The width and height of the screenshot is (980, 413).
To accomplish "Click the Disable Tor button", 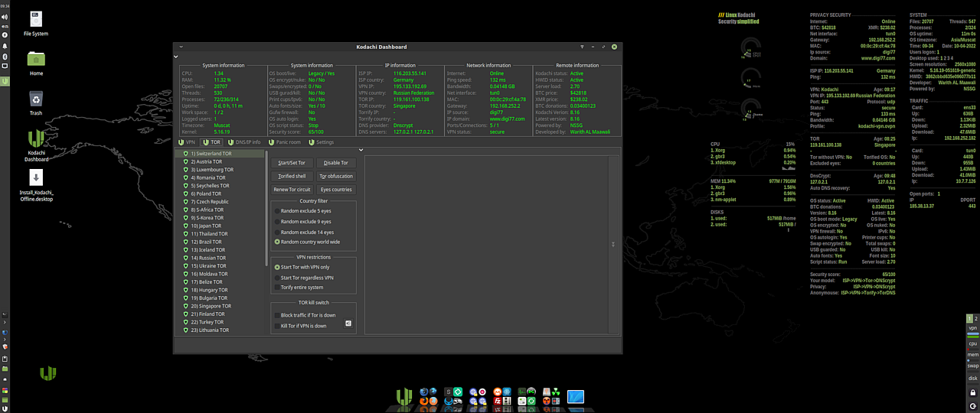I will tap(336, 163).
